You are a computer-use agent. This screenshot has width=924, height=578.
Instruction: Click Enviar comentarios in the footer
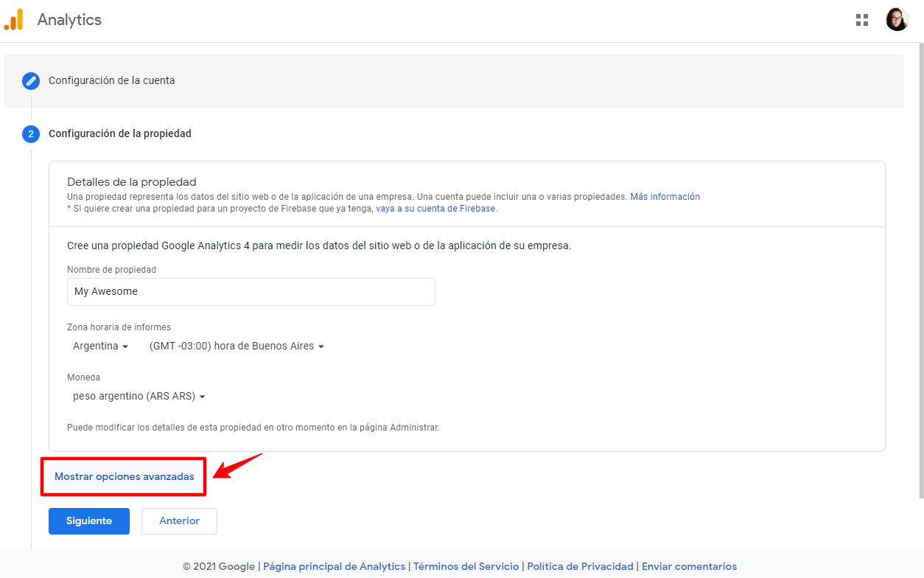click(689, 566)
